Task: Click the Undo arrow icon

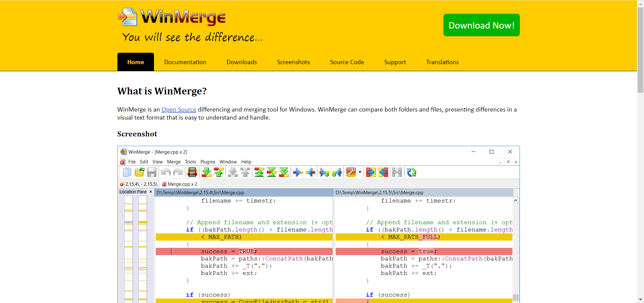Action: tap(166, 172)
